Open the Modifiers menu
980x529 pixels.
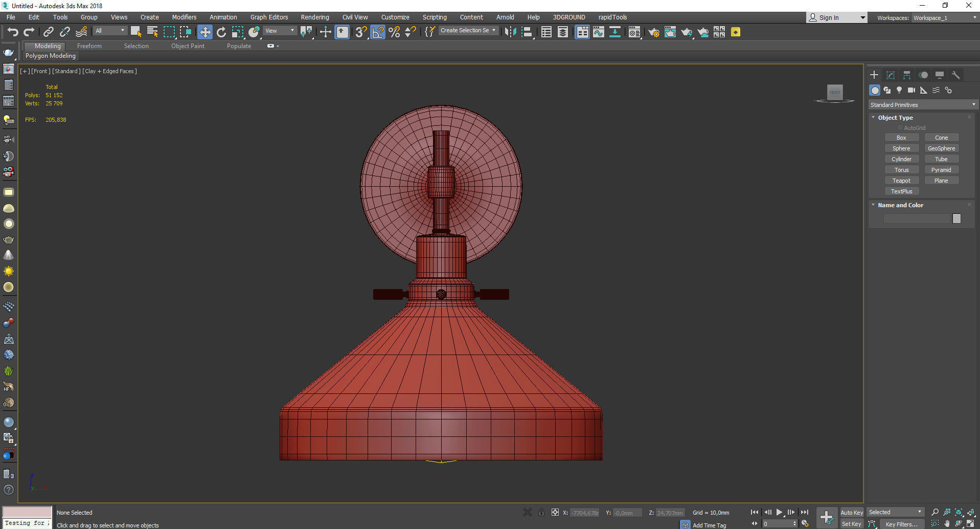pos(184,17)
